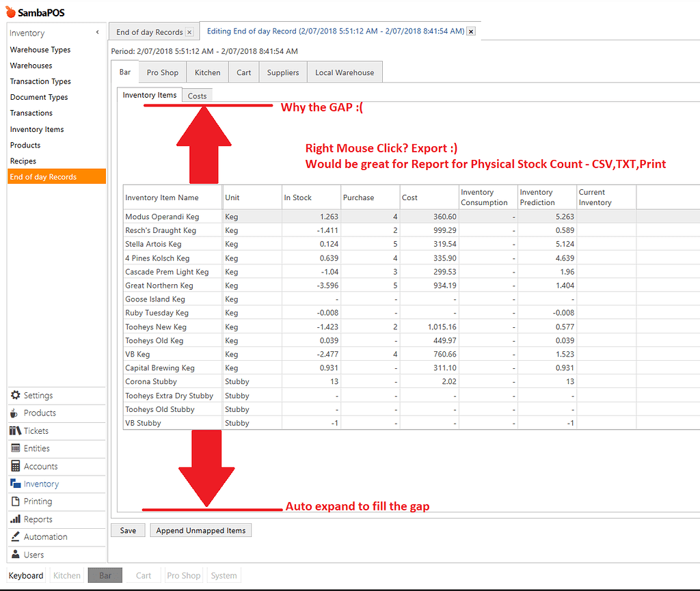The height and width of the screenshot is (591, 700).
Task: Switch to the Costs tab
Action: pyautogui.click(x=197, y=96)
